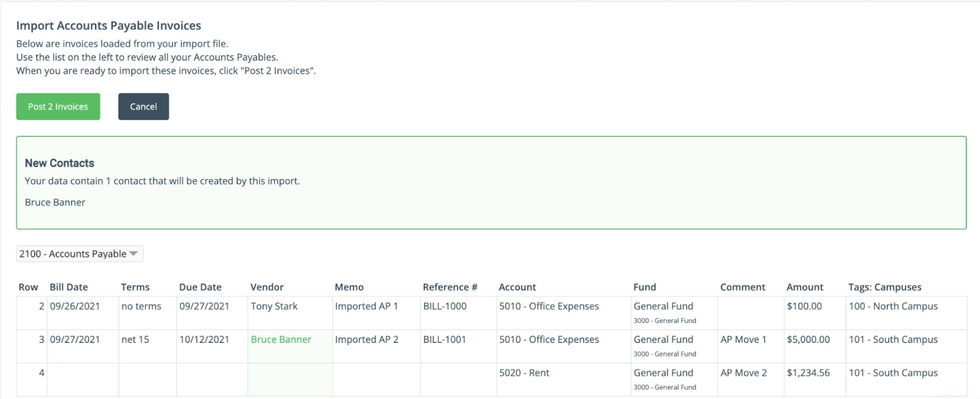This screenshot has width=980, height=399.
Task: Click the New Contacts heading
Action: [x=59, y=163]
